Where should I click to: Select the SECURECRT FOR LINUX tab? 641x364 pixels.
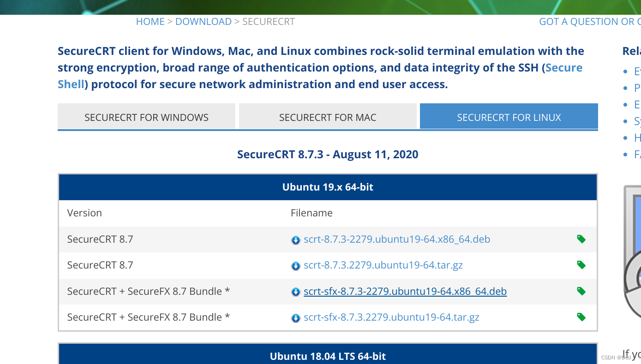click(509, 117)
